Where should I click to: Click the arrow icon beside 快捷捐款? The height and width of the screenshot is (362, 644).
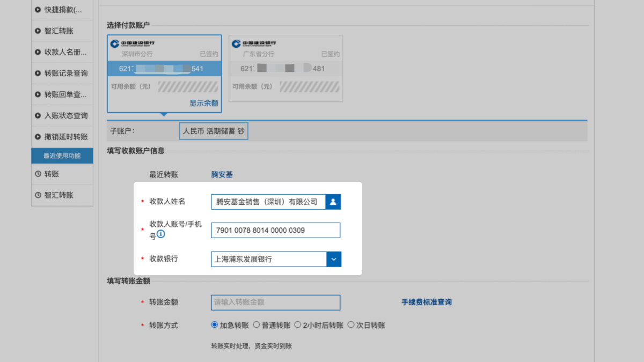click(38, 10)
